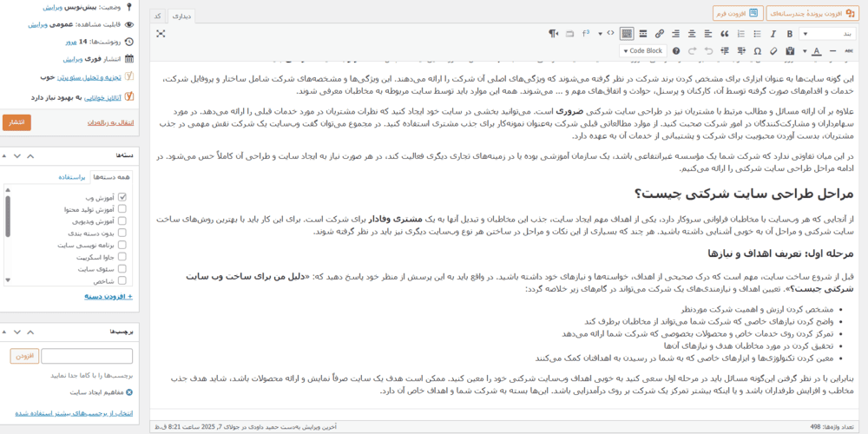Select پراستفاده most-used categories tab
868x434 pixels.
pos(72,177)
